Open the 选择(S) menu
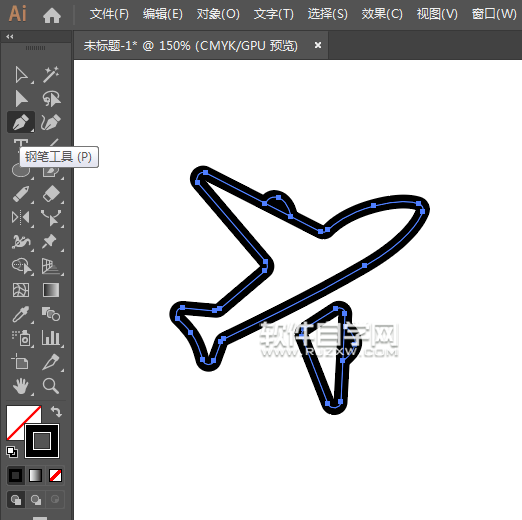This screenshot has width=522, height=520. [327, 14]
